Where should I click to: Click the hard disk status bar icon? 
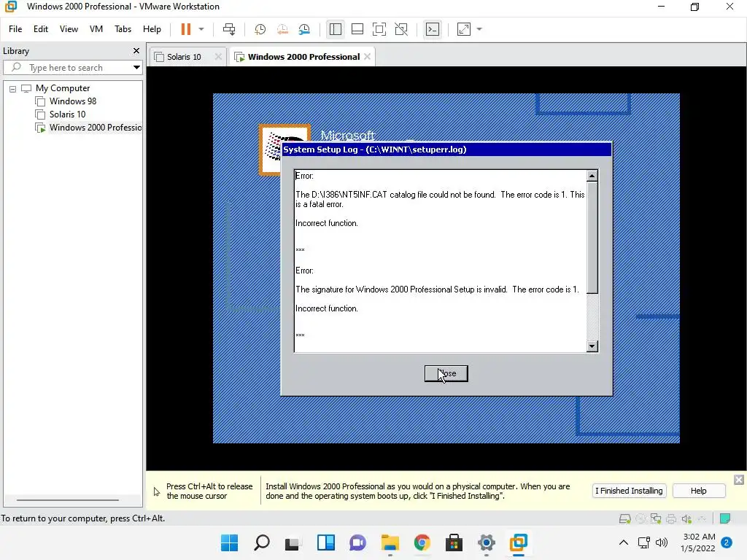click(x=625, y=518)
